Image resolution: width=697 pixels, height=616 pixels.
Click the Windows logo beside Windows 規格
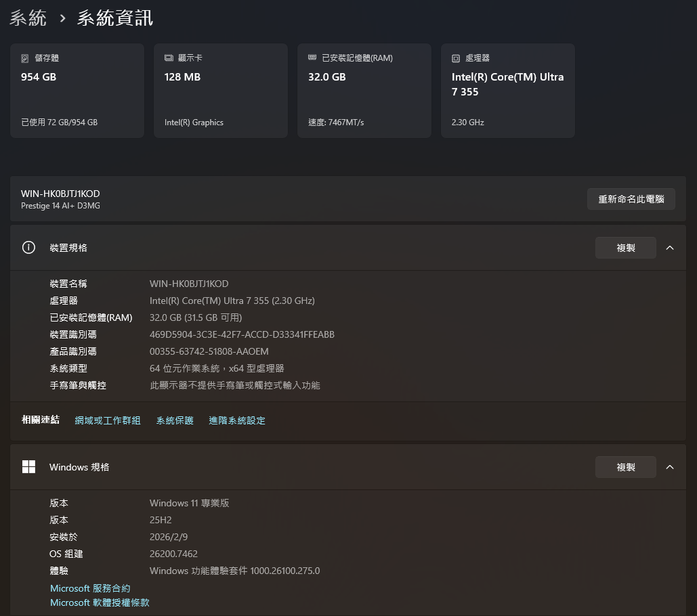[x=28, y=466]
